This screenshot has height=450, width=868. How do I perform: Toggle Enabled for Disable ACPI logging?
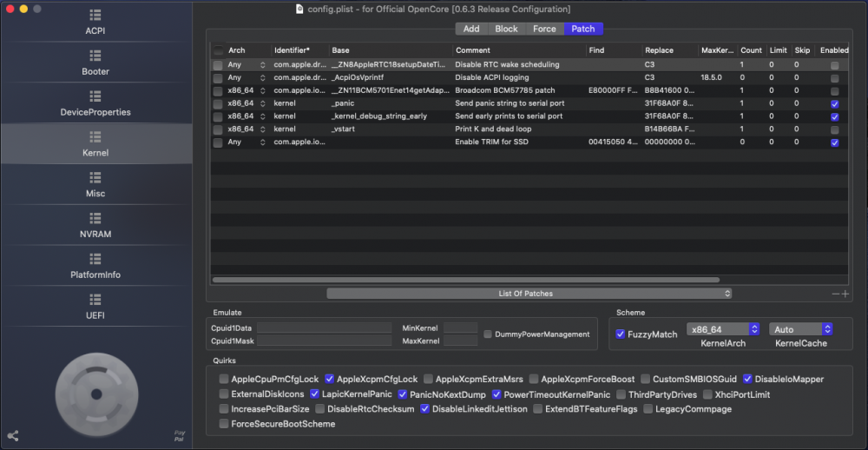point(835,78)
